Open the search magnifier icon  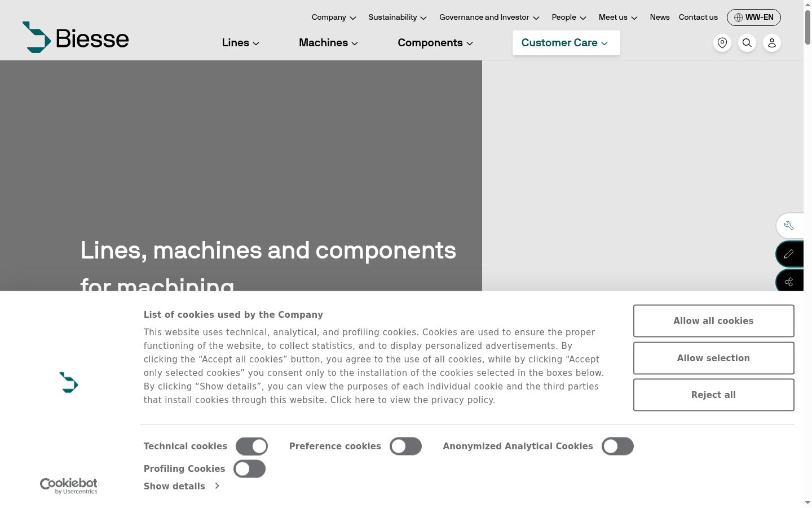(x=747, y=43)
